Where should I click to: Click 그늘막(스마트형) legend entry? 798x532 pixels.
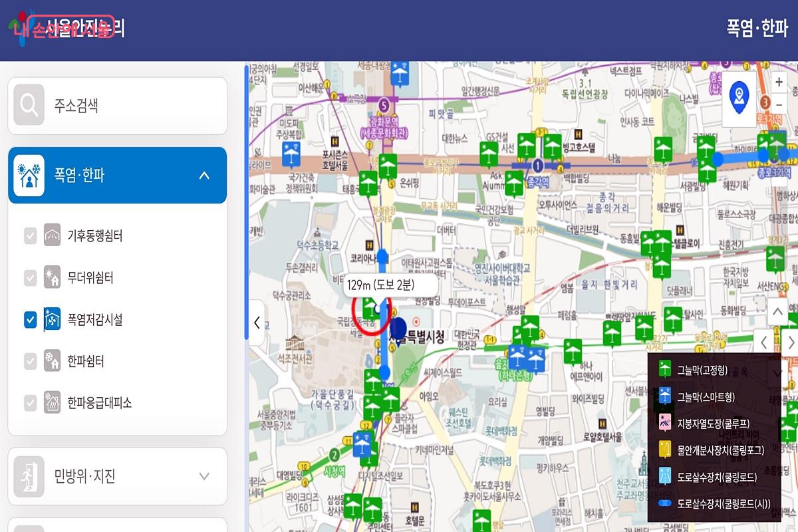(705, 397)
